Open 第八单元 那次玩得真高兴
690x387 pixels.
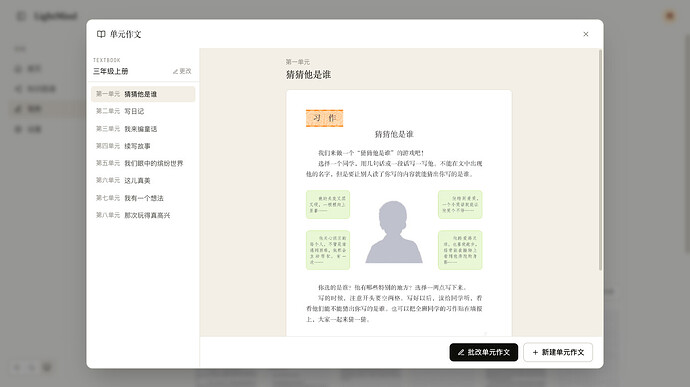(143, 215)
